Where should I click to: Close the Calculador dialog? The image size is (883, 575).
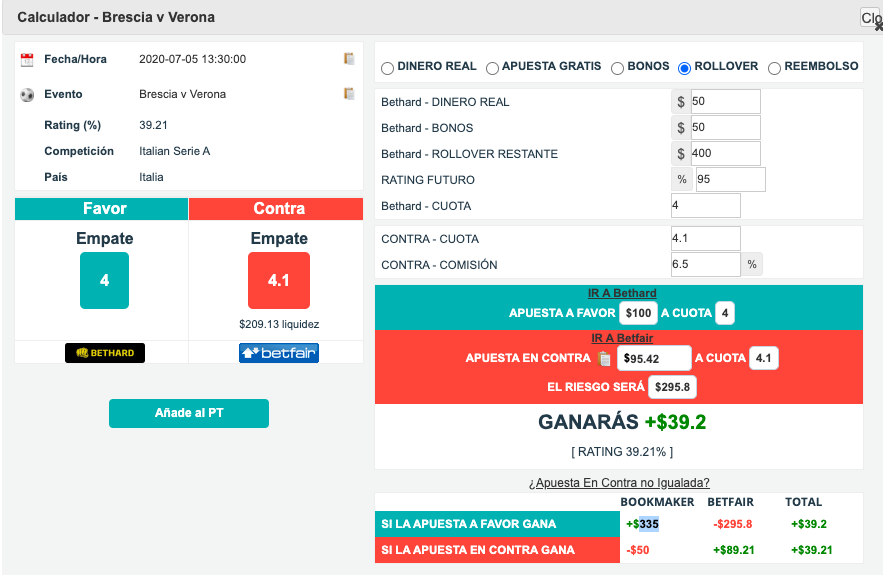(x=871, y=18)
